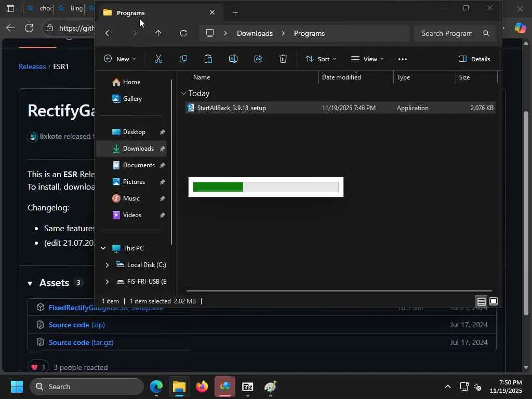Download Source code (zip) from GitHub
The height and width of the screenshot is (399, 532).
pyautogui.click(x=77, y=325)
